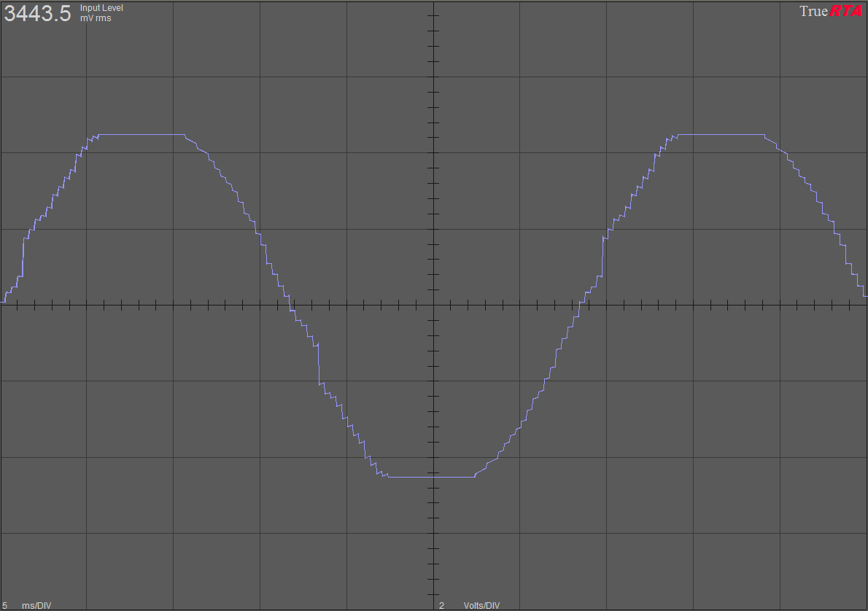Click the 3443.5 input level readout

coord(38,13)
